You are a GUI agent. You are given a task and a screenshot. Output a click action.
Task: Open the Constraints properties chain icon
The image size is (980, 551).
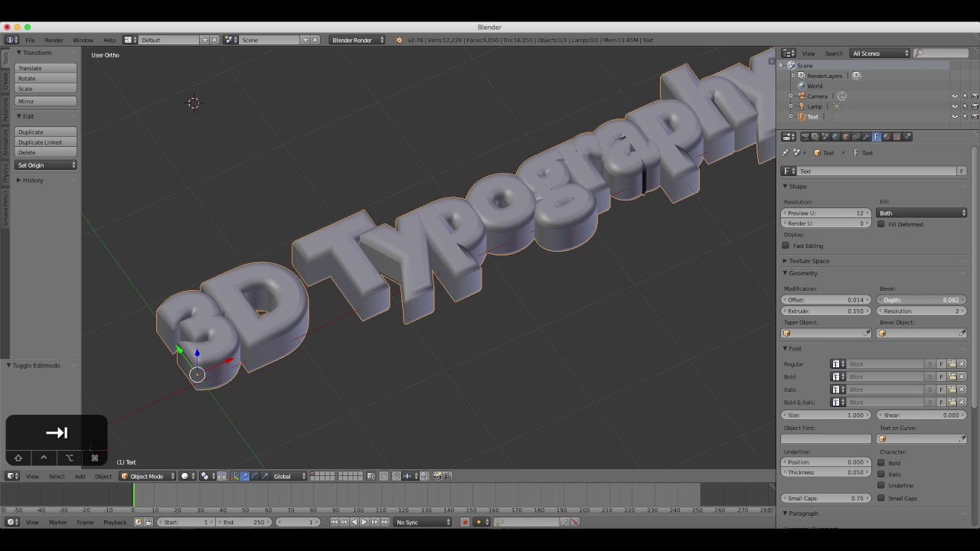tap(856, 137)
